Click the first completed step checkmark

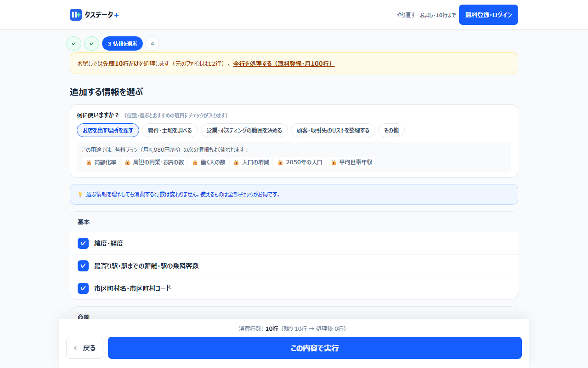pyautogui.click(x=73, y=43)
